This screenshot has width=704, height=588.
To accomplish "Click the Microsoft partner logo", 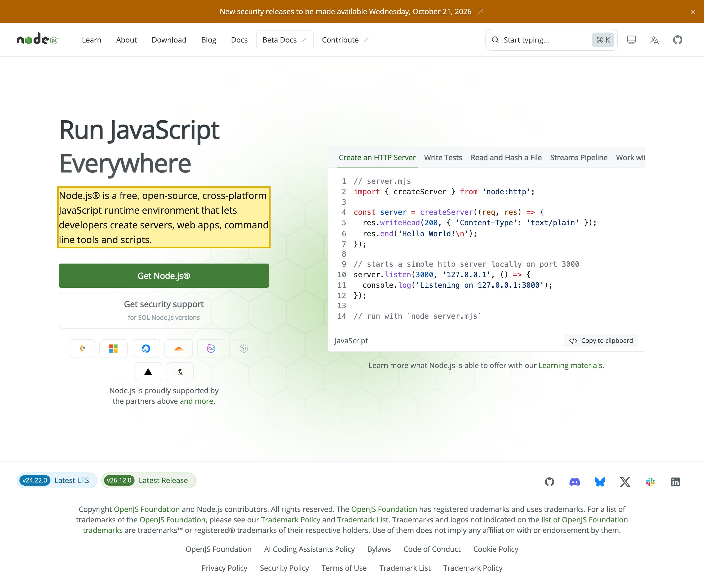I will 113,348.
